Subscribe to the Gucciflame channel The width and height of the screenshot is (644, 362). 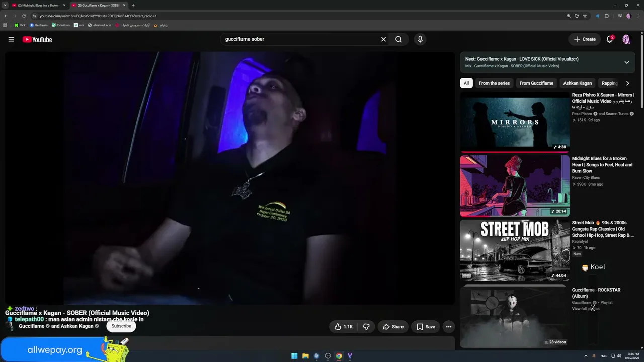tap(121, 326)
